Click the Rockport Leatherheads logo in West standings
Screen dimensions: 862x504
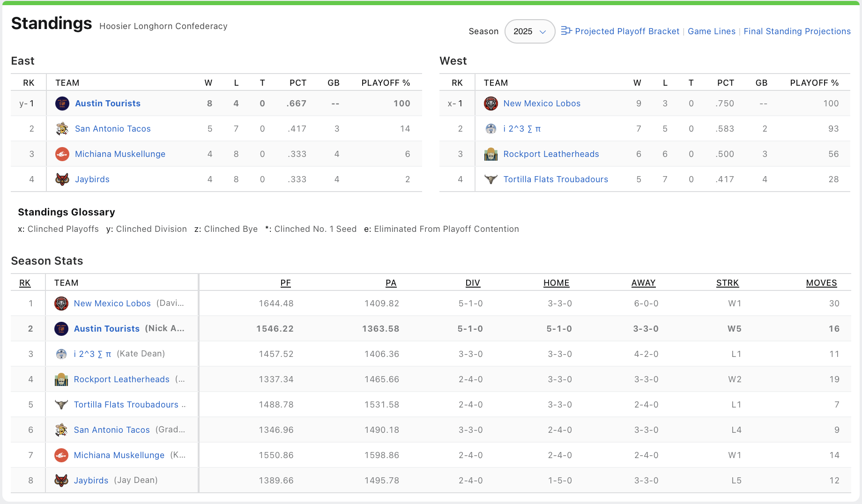(x=490, y=154)
